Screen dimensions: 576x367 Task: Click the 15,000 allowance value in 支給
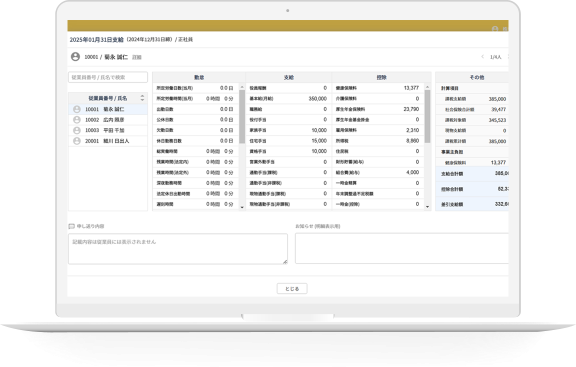click(319, 141)
